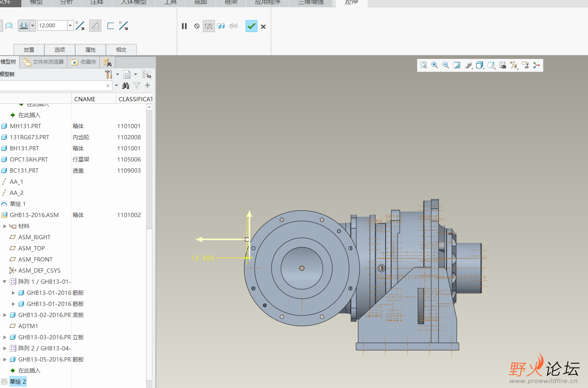The image size is (588, 388).
Task: Toggle the spin center icon
Action: coord(536,65)
